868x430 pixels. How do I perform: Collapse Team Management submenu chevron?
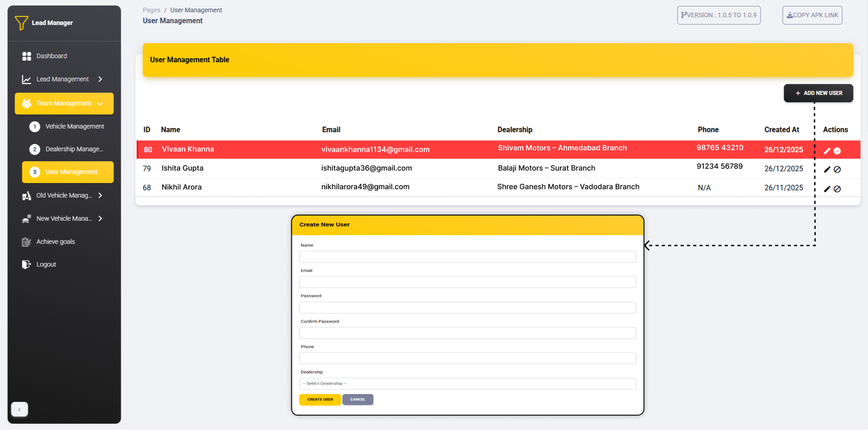coord(100,104)
